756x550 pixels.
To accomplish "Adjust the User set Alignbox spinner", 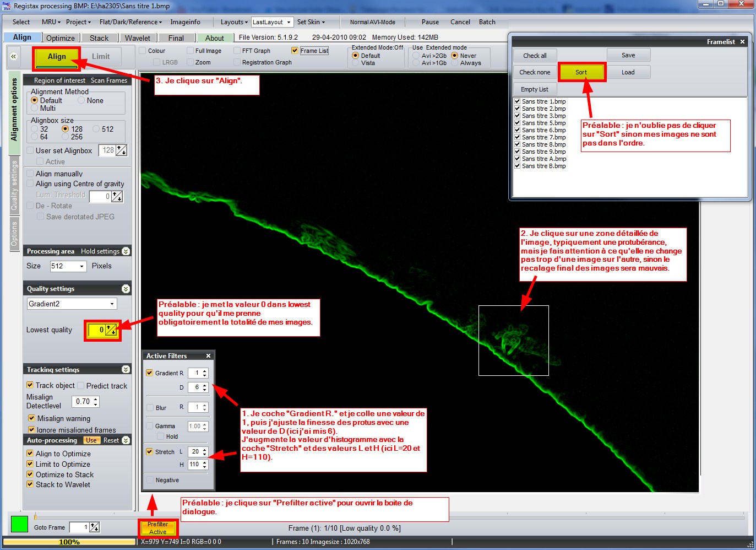I will point(121,150).
